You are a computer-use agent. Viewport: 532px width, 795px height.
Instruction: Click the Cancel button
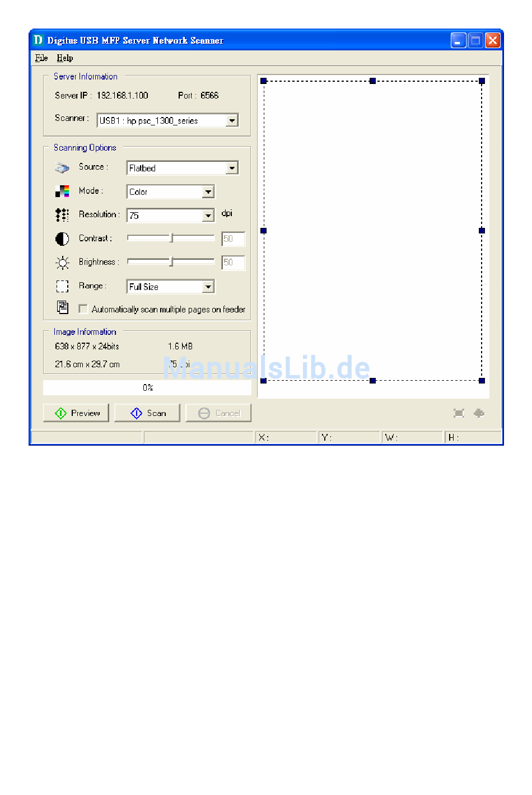[218, 413]
